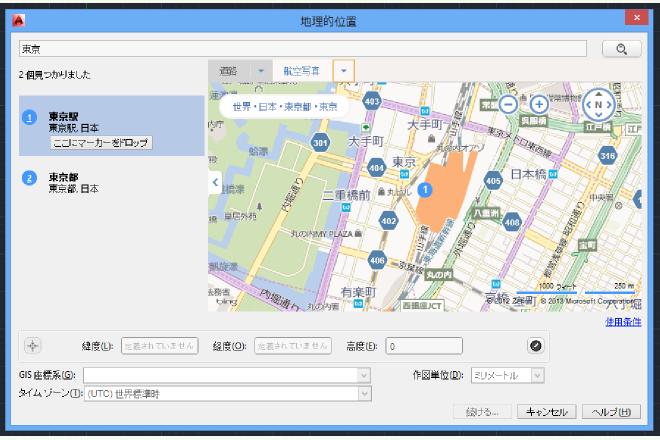Click the 日本橋 label on the map
Screen dimensions: 660x440
coord(528,174)
